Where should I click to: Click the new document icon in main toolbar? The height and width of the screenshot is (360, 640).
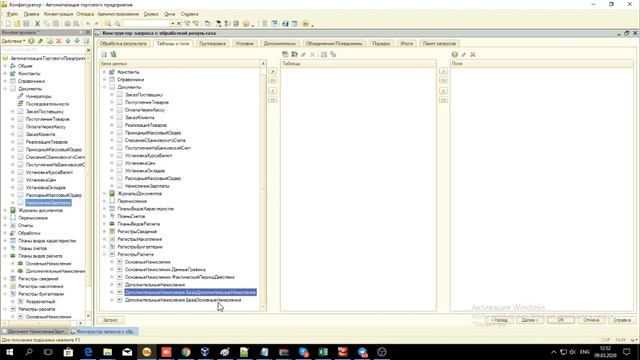point(8,24)
